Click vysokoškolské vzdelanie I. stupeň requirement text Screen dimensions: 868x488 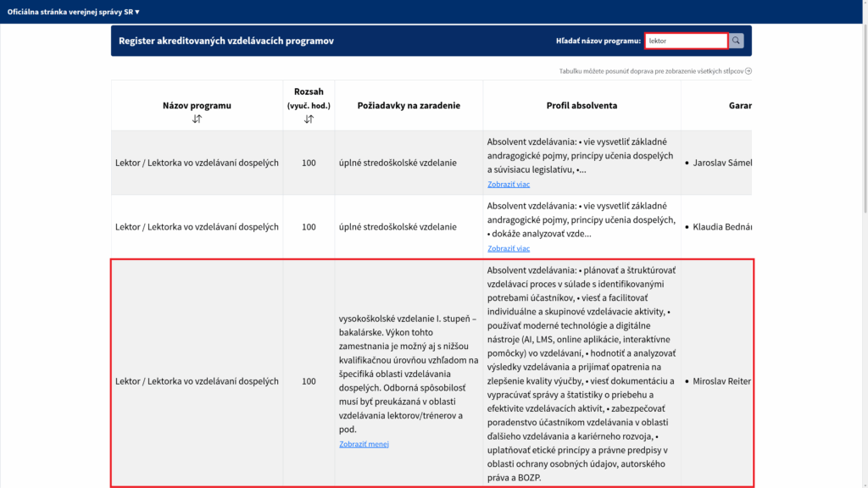(x=409, y=374)
